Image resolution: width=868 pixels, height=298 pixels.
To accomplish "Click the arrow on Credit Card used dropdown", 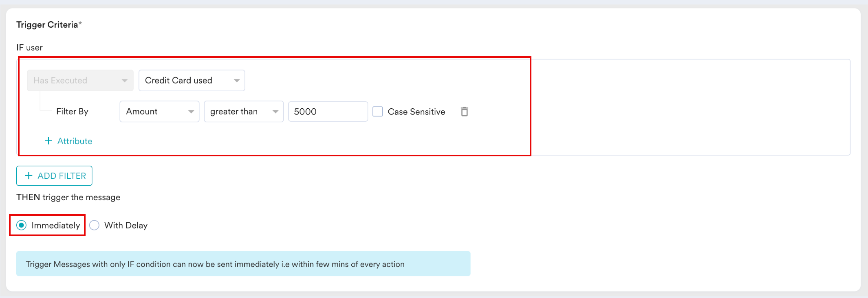I will coord(236,81).
